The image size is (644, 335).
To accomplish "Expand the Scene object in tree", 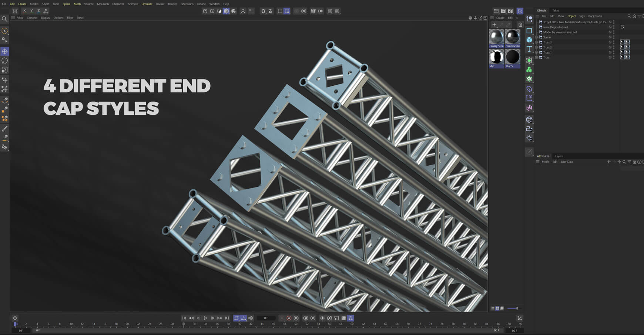I will click(x=536, y=37).
